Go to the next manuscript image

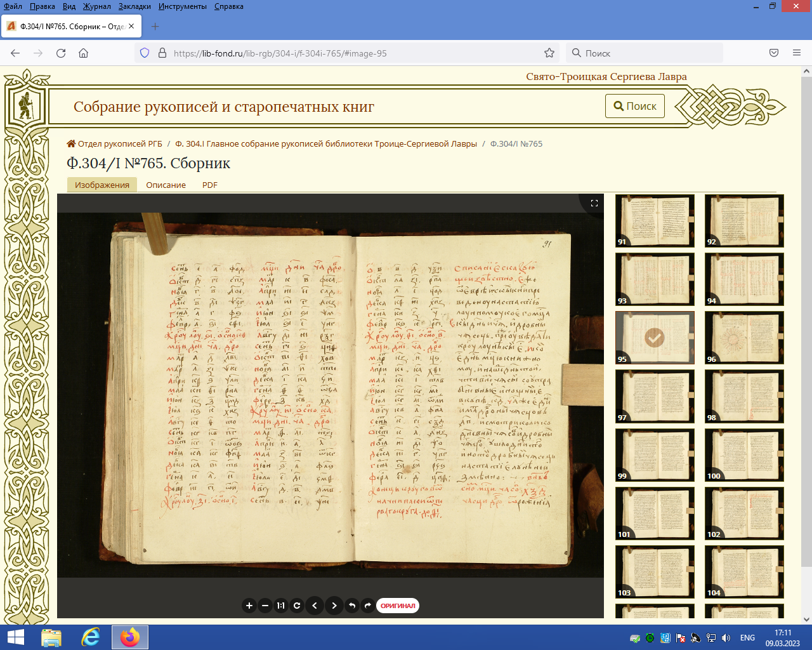(x=334, y=606)
